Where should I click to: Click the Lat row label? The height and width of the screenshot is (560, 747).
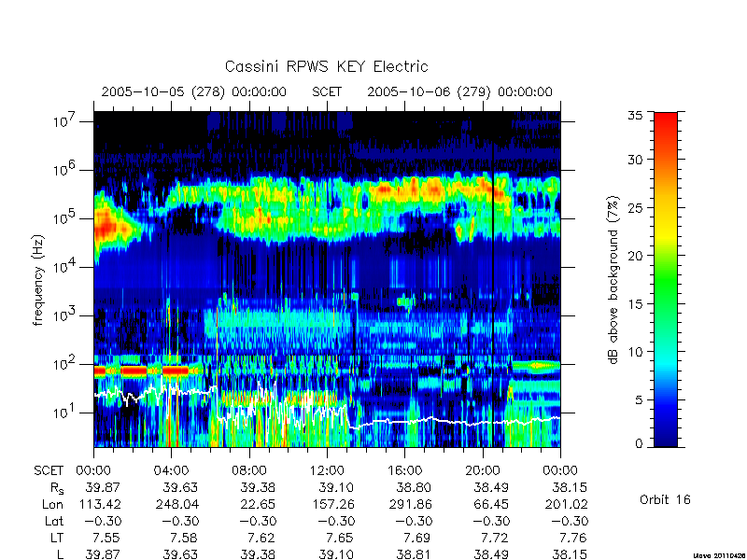tap(54, 521)
